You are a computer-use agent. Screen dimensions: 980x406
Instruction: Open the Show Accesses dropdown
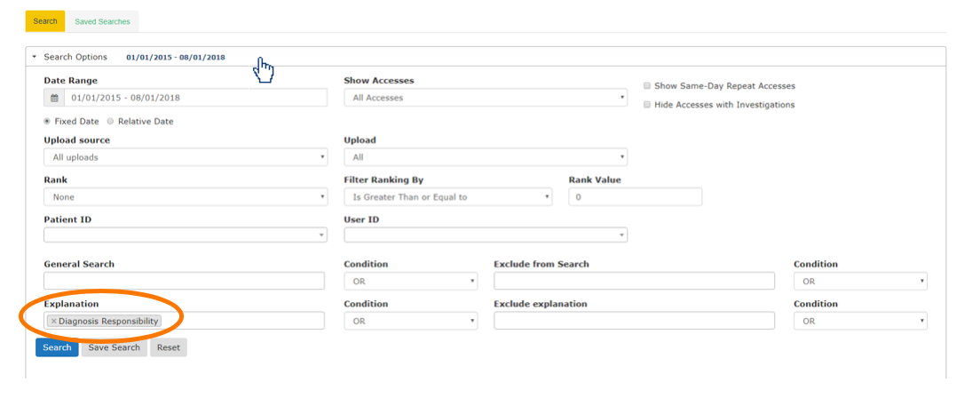tap(486, 98)
